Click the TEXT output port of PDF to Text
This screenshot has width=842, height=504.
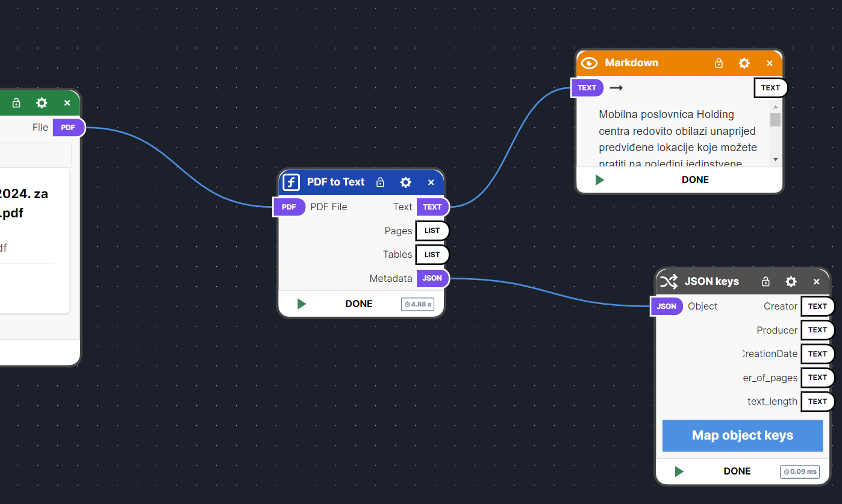coord(432,207)
